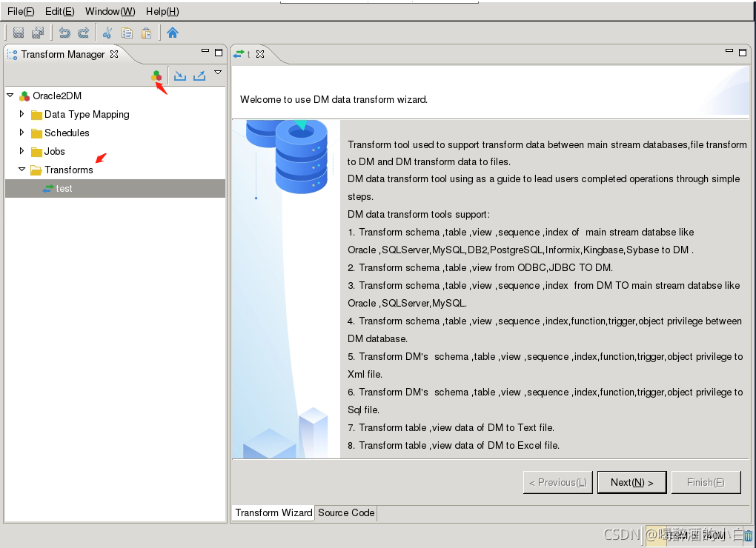The image size is (756, 548).
Task: Click the New Project colored cubes icon
Action: [156, 76]
